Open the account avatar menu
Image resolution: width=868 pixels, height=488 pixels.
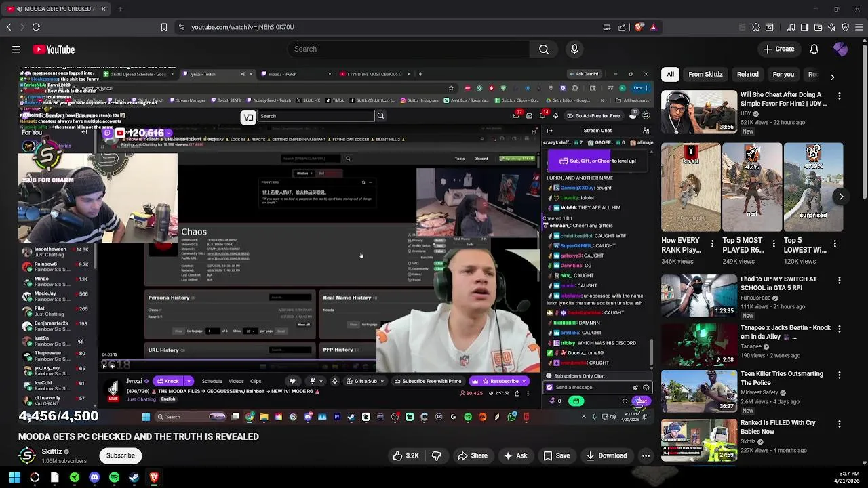pyautogui.click(x=841, y=49)
